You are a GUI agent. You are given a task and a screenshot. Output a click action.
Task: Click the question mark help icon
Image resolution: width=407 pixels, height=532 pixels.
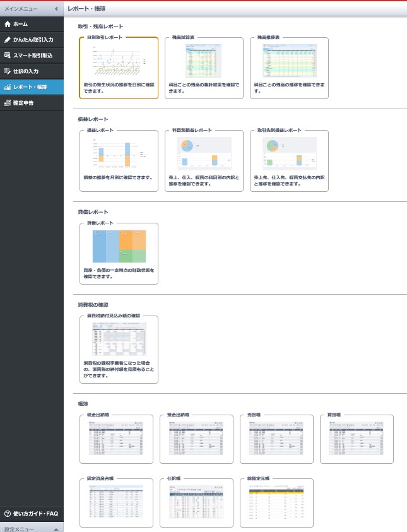click(x=8, y=514)
